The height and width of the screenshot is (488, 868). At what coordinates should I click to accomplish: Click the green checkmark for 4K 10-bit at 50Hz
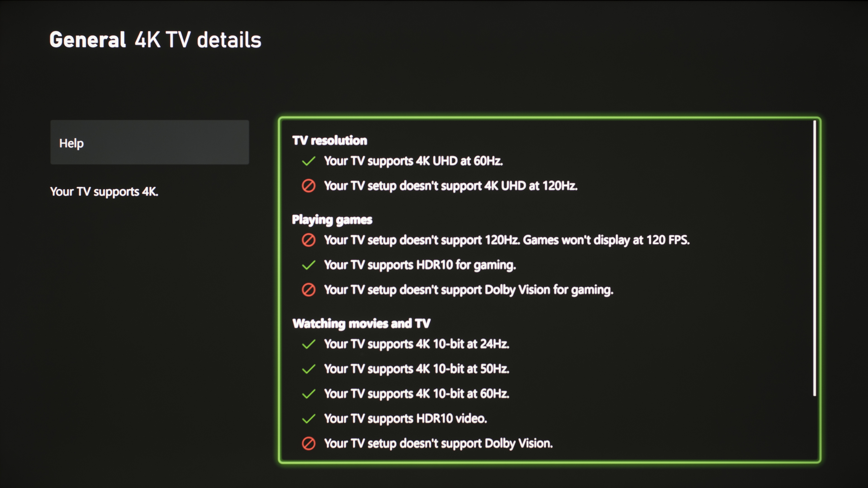click(x=308, y=369)
